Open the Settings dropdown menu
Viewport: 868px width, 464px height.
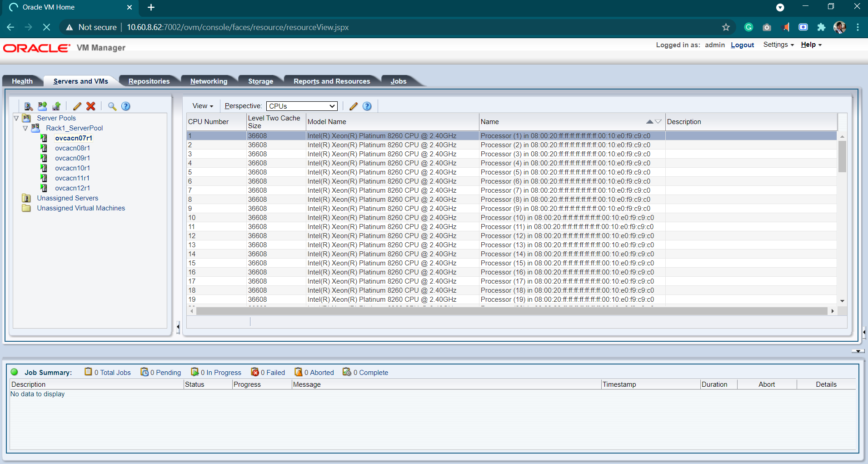[x=778, y=45]
